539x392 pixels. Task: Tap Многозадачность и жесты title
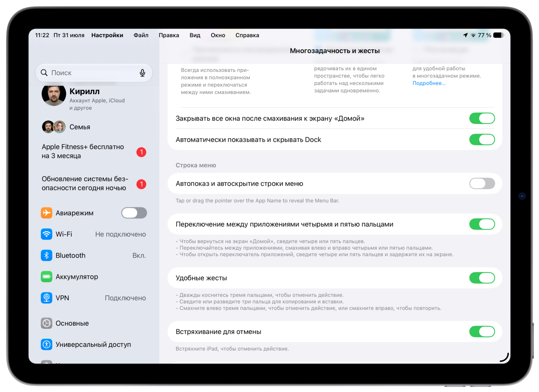[x=335, y=51]
